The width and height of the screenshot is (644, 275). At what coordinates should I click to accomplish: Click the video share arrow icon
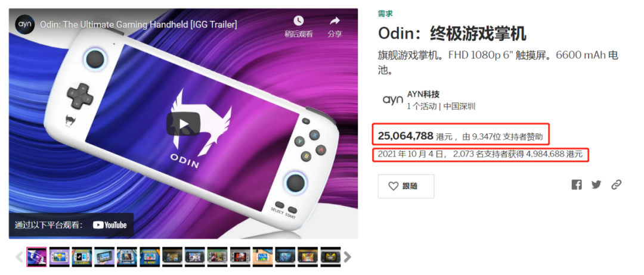click(335, 20)
